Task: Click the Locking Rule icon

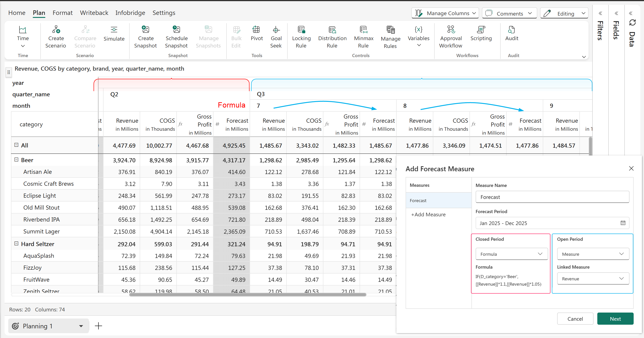Action: tap(301, 30)
